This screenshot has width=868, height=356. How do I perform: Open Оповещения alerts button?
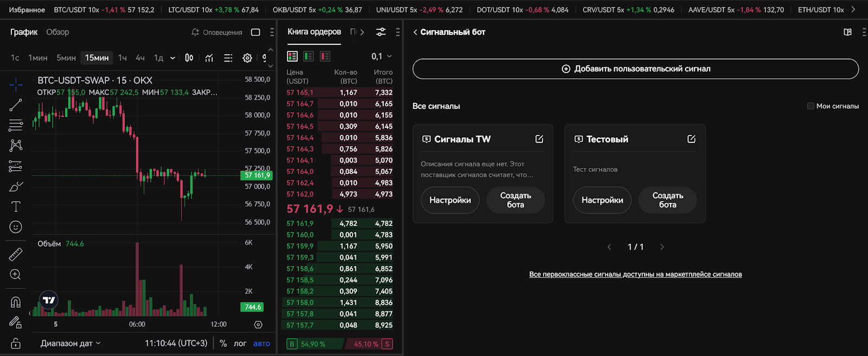[216, 33]
